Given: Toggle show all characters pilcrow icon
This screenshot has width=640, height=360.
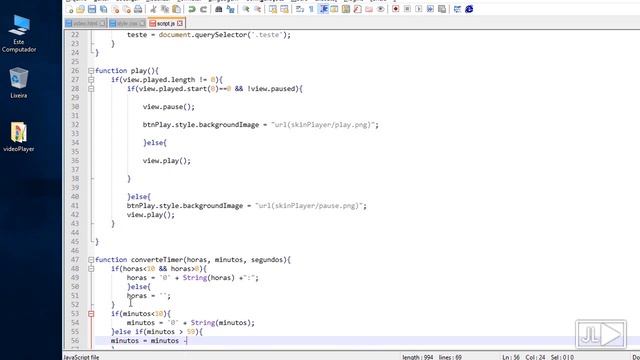Looking at the screenshot, I should pyautogui.click(x=311, y=9).
